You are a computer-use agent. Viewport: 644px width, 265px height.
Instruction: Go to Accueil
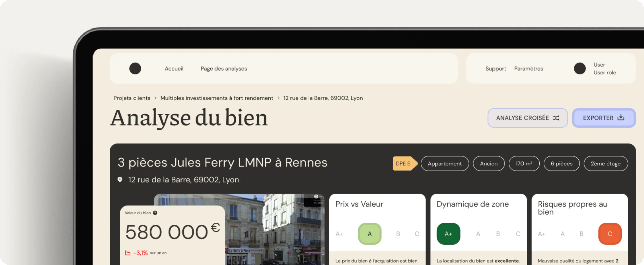[174, 69]
